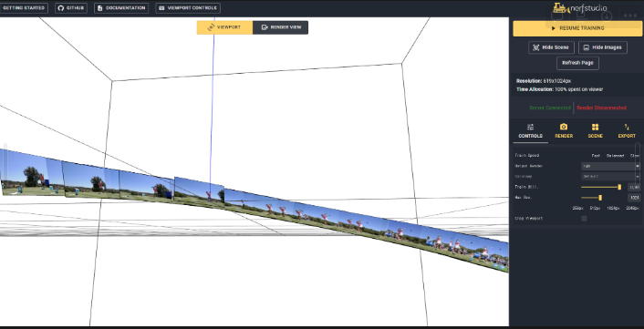Image resolution: width=644 pixels, height=329 pixels.
Task: Open the Documentation button
Action: click(121, 8)
